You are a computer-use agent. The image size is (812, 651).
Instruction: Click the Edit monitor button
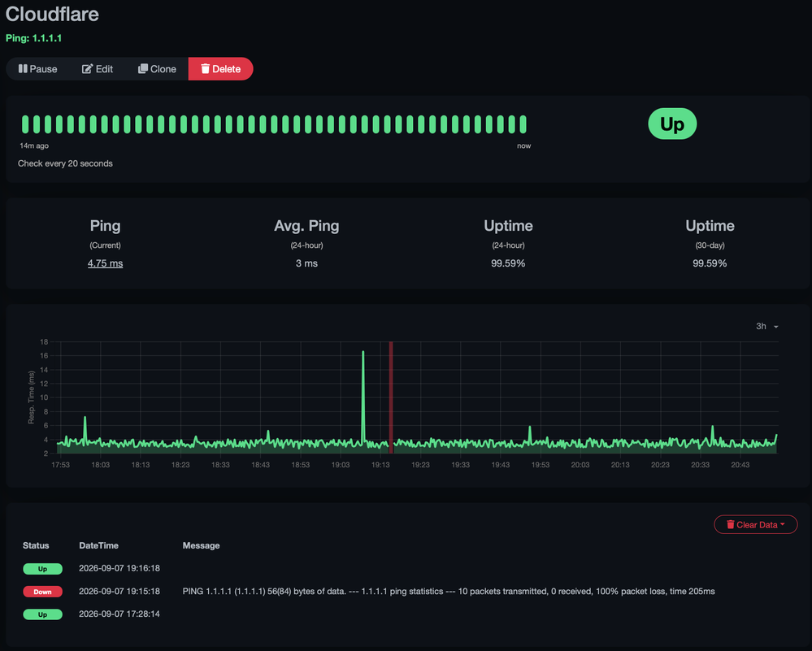click(98, 69)
